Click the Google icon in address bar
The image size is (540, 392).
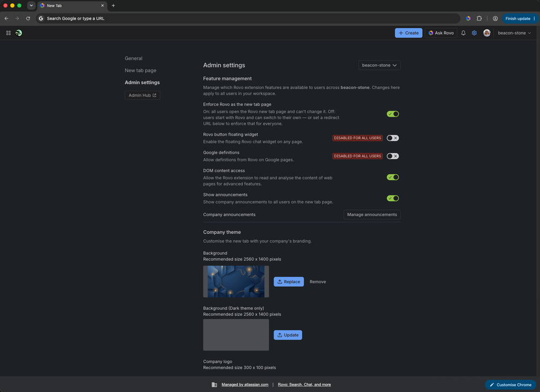click(x=41, y=18)
